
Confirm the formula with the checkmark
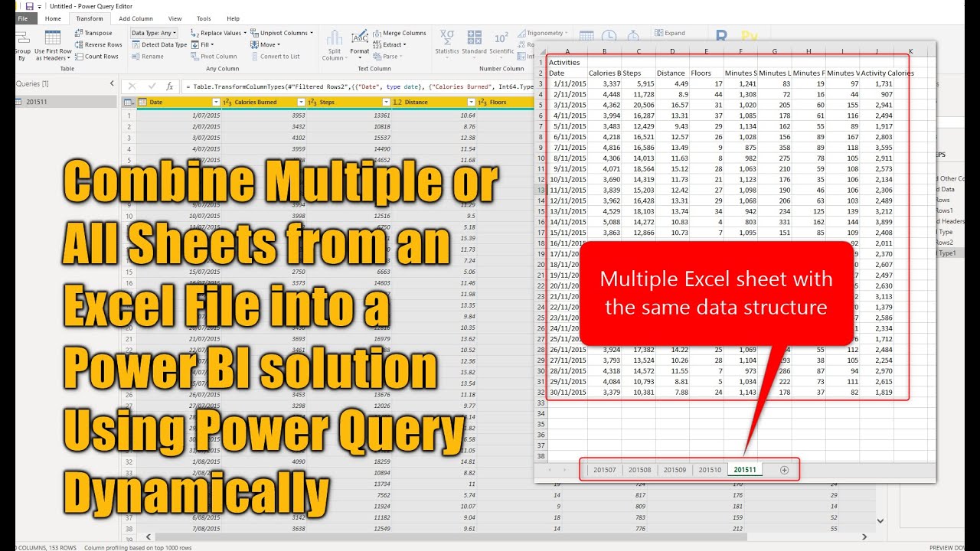point(152,86)
